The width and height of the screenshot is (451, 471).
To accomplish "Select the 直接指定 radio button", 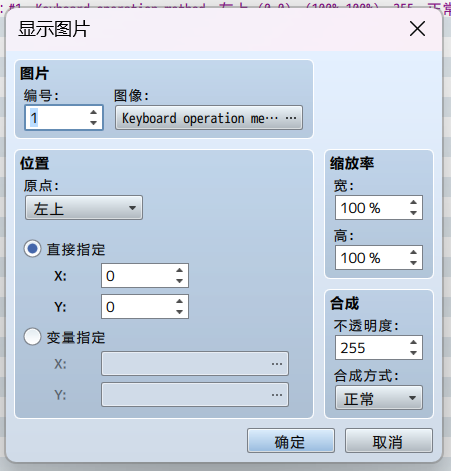I will pyautogui.click(x=32, y=249).
